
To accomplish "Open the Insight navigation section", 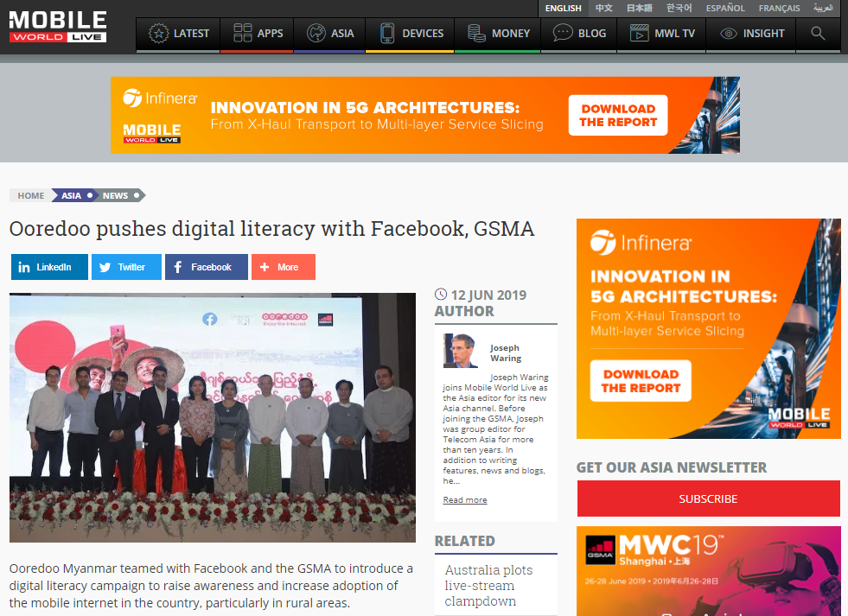I will [x=750, y=34].
